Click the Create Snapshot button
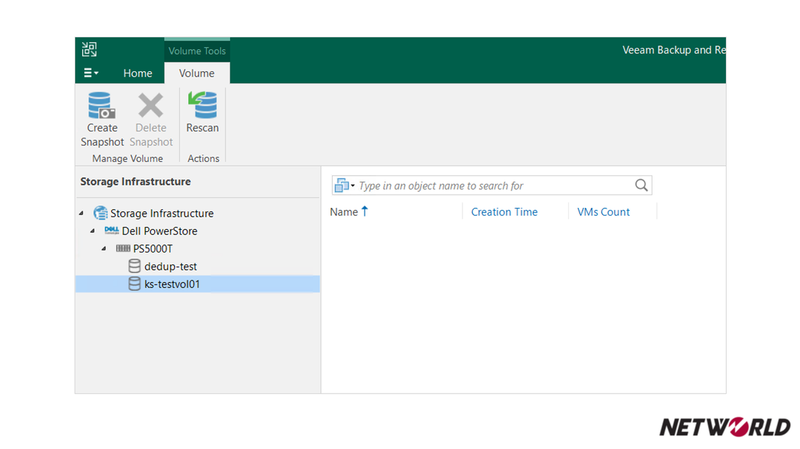The height and width of the screenshot is (449, 800). click(102, 119)
